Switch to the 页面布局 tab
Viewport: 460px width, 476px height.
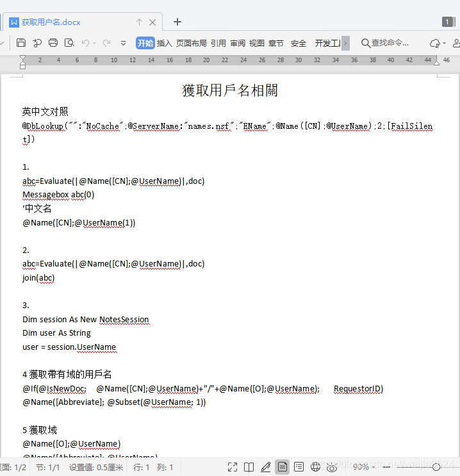pyautogui.click(x=192, y=43)
